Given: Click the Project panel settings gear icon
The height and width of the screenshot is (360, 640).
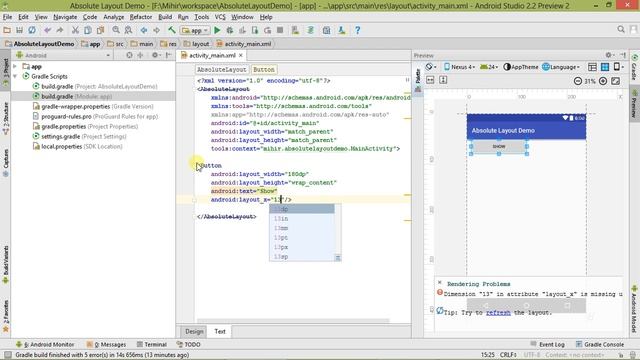Looking at the screenshot, I should pyautogui.click(x=155, y=55).
